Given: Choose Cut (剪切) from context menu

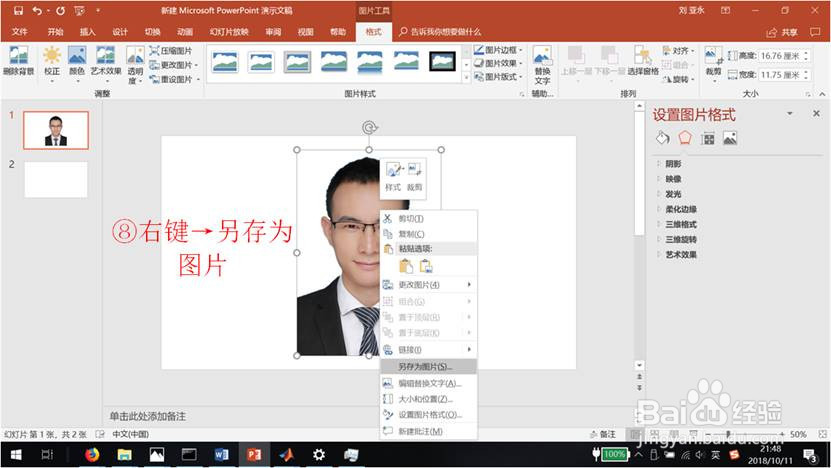Looking at the screenshot, I should [429, 218].
